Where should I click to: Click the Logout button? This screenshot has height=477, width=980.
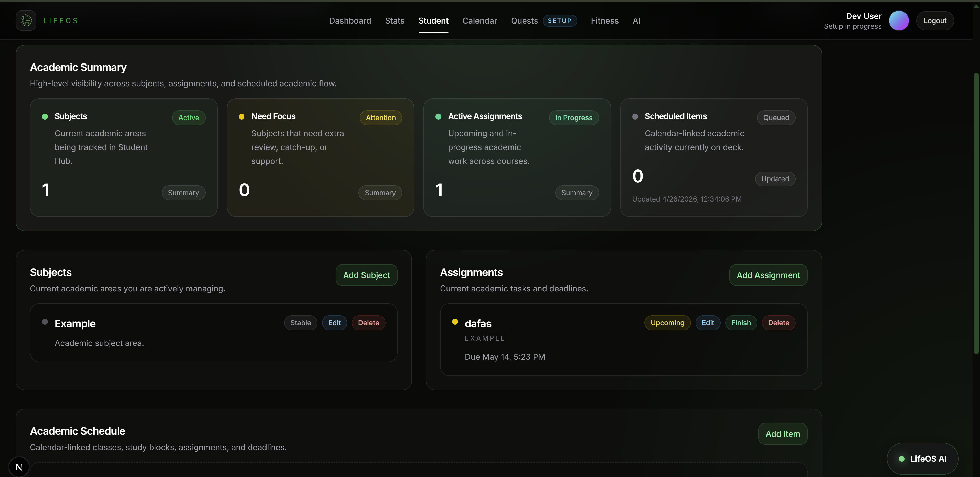(x=935, y=20)
